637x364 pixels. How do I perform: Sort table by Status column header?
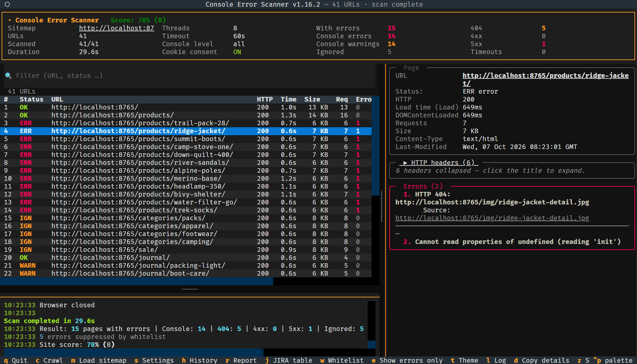pyautogui.click(x=31, y=99)
